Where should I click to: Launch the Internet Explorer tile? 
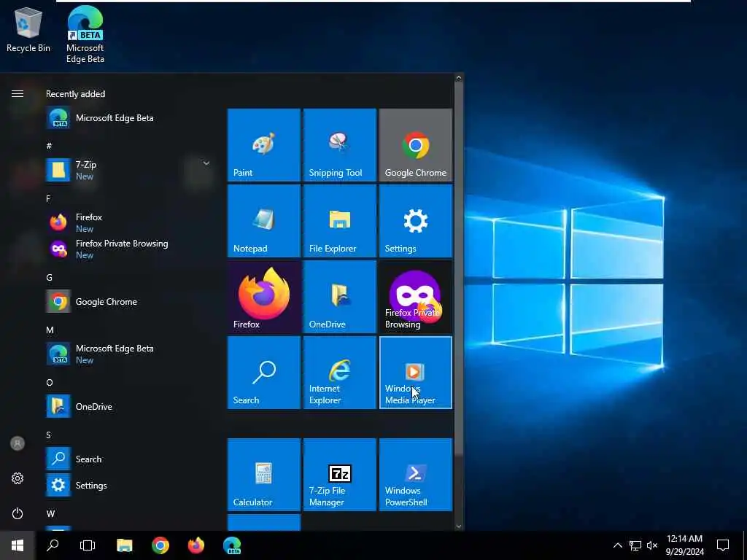[340, 373]
